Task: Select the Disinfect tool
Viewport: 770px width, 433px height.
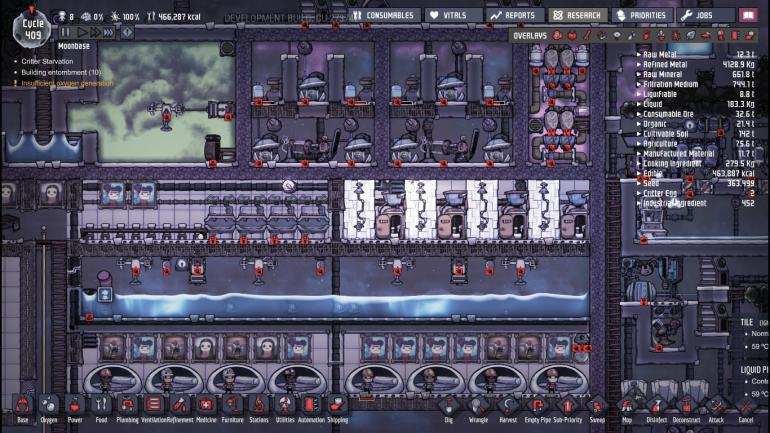Action: tap(657, 409)
